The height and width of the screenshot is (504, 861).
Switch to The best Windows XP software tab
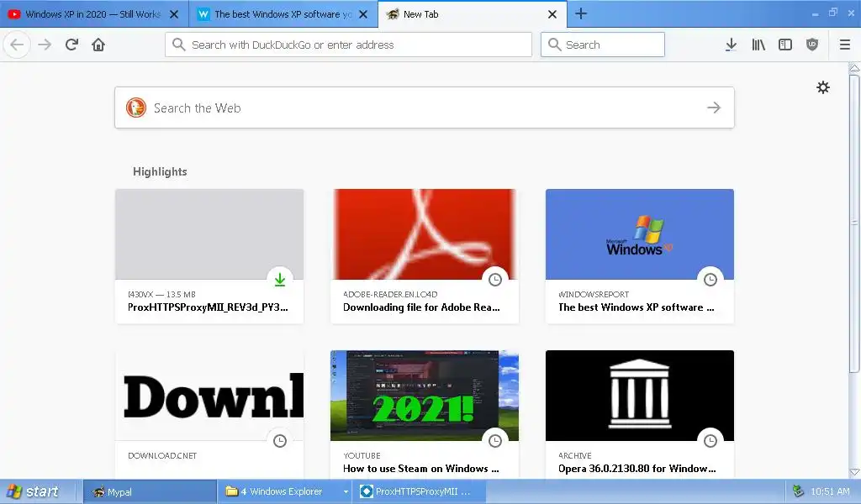pyautogui.click(x=283, y=14)
